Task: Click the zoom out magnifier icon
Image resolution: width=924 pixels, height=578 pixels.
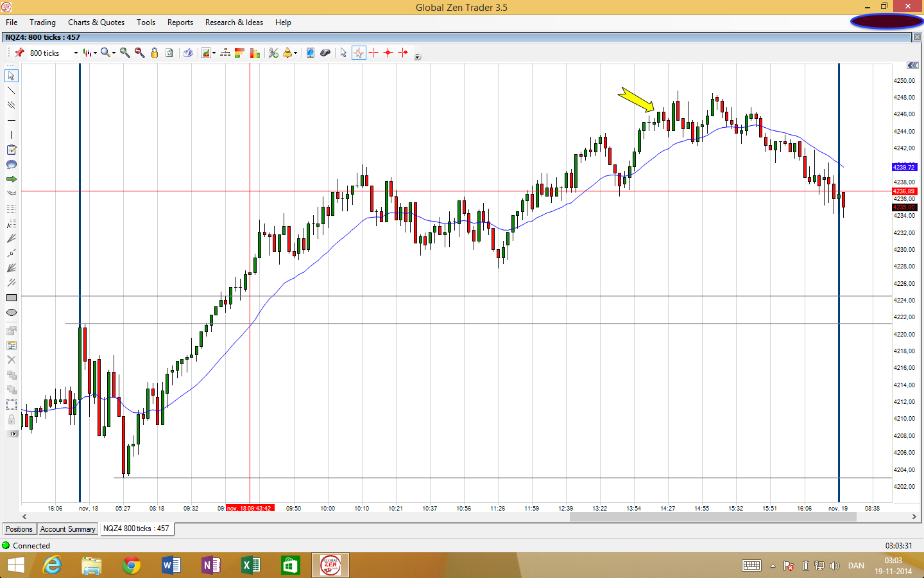Action: tap(139, 53)
